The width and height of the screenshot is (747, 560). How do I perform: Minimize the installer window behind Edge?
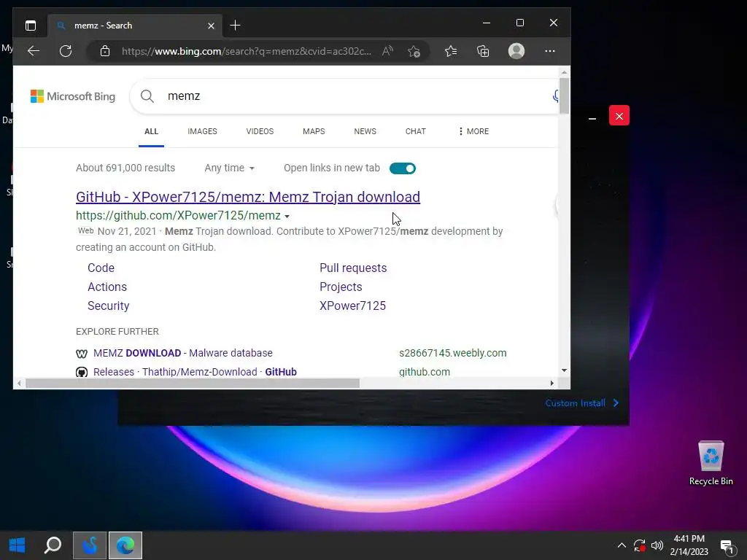coord(592,118)
